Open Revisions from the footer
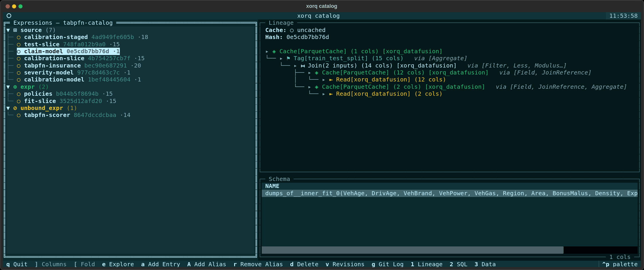644x270 pixels. 345,264
